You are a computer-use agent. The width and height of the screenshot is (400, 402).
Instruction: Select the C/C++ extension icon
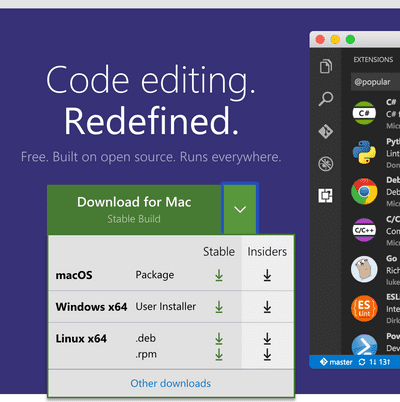364,230
